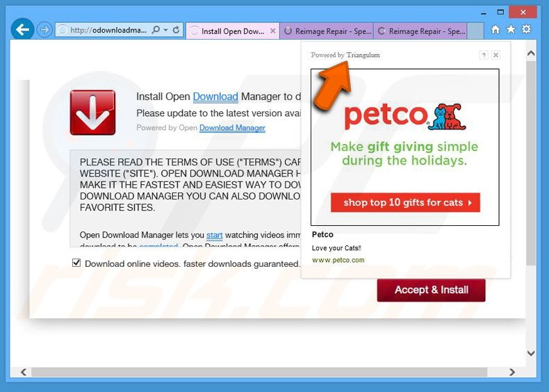This screenshot has width=549, height=392.
Task: Close the Install Open Download tab
Action: pos(272,31)
